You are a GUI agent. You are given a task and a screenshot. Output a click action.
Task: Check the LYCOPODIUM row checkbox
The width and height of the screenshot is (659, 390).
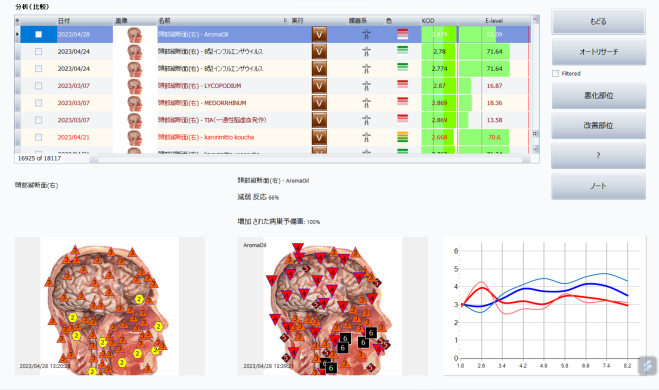click(39, 86)
